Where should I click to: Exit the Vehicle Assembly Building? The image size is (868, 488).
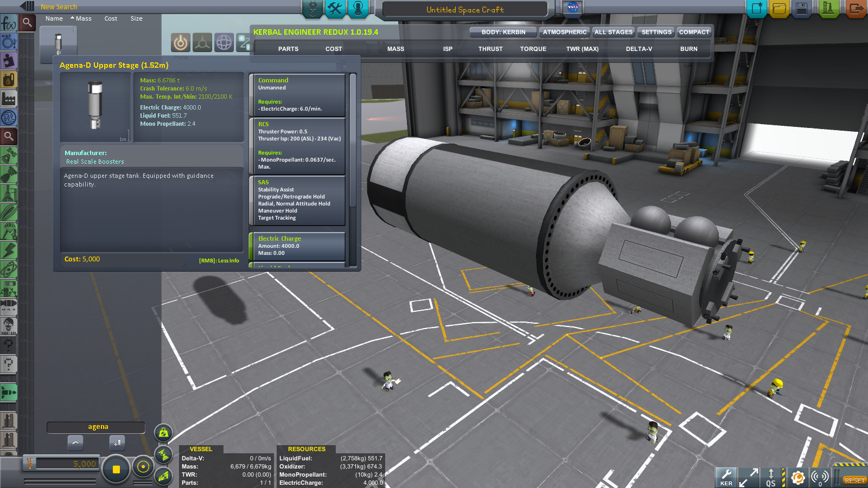[x=856, y=9]
